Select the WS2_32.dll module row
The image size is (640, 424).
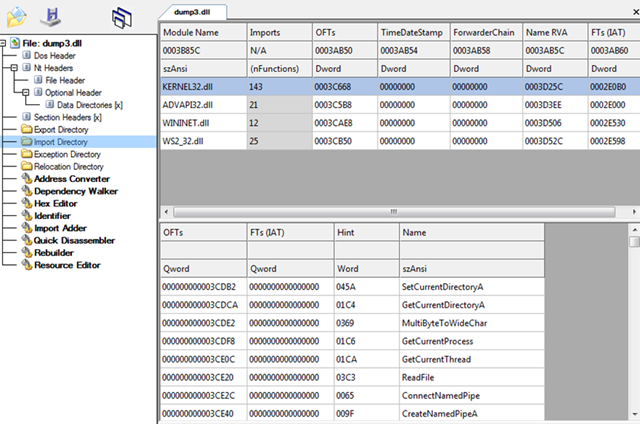tap(400, 141)
